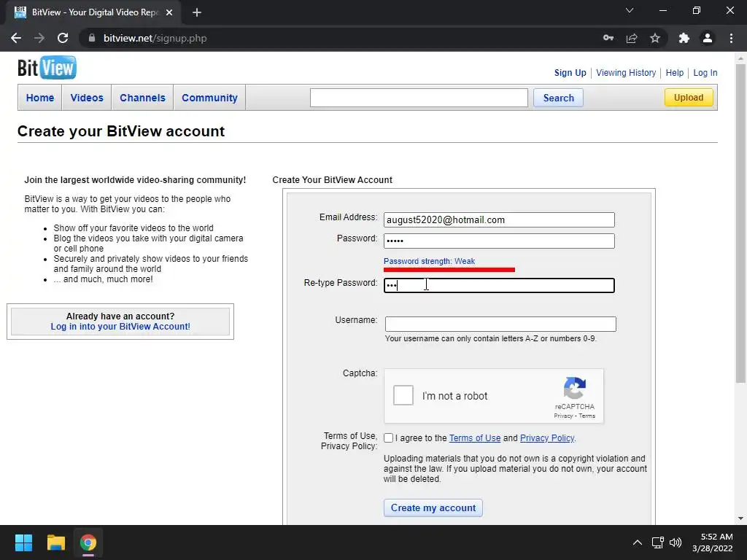Open the Windows Start menu

pyautogui.click(x=23, y=542)
